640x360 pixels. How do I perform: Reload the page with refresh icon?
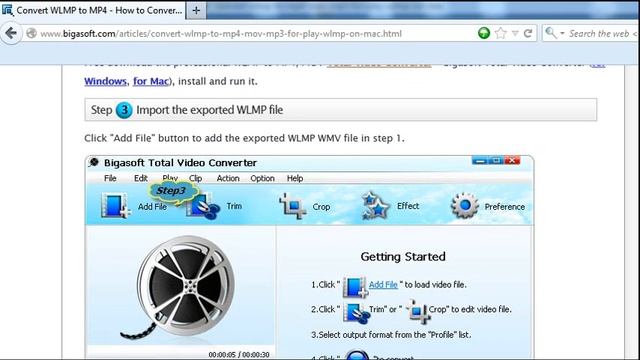[x=528, y=33]
